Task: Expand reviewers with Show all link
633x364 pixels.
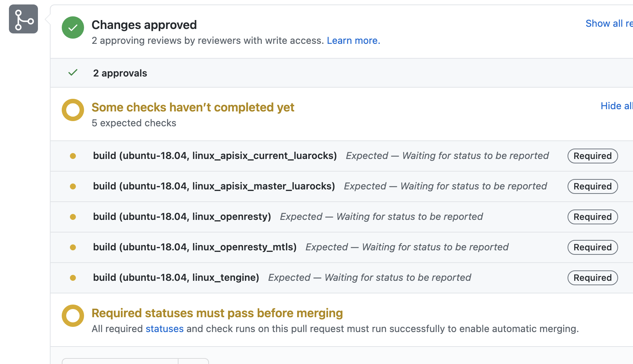Action: 609,23
